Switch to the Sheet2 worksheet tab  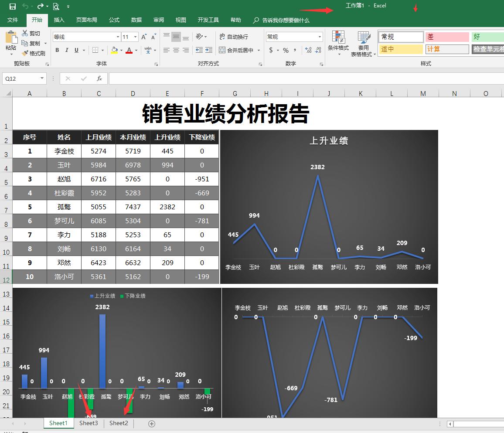tap(118, 423)
